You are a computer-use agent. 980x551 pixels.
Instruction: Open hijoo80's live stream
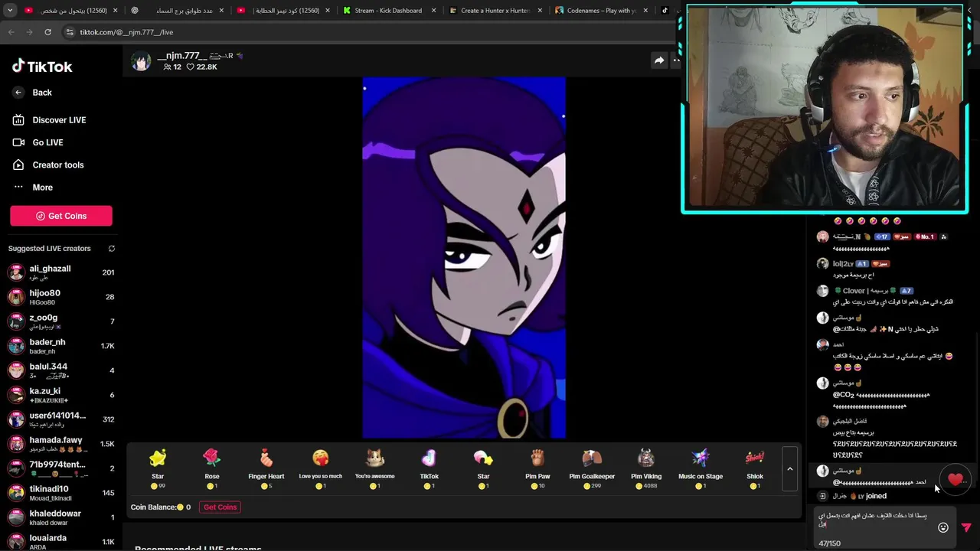[x=61, y=297]
